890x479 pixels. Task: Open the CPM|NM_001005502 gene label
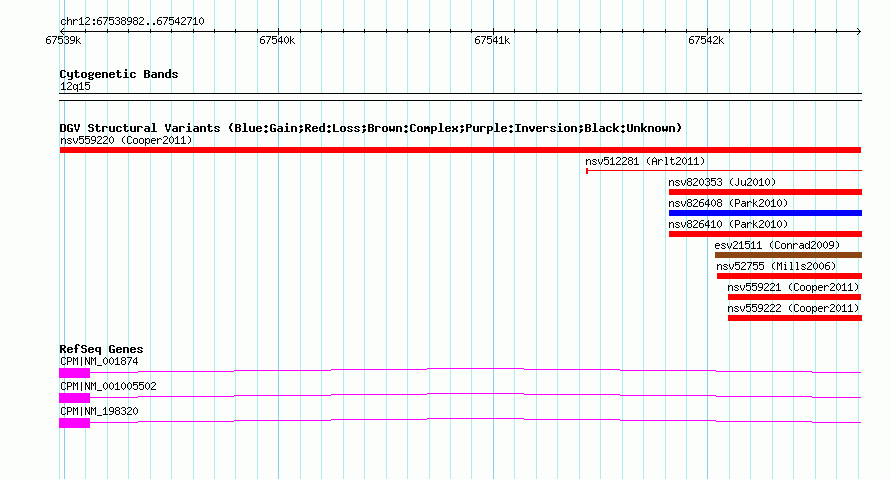click(108, 386)
